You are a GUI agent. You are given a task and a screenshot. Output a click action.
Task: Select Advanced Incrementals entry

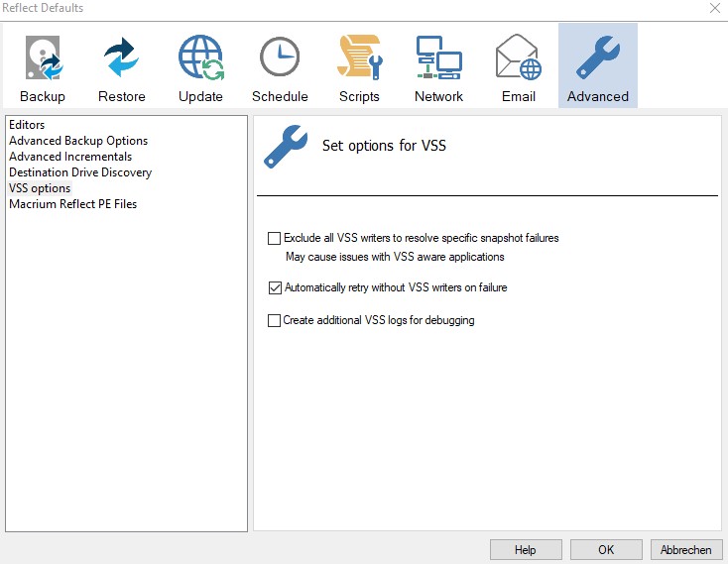click(70, 157)
